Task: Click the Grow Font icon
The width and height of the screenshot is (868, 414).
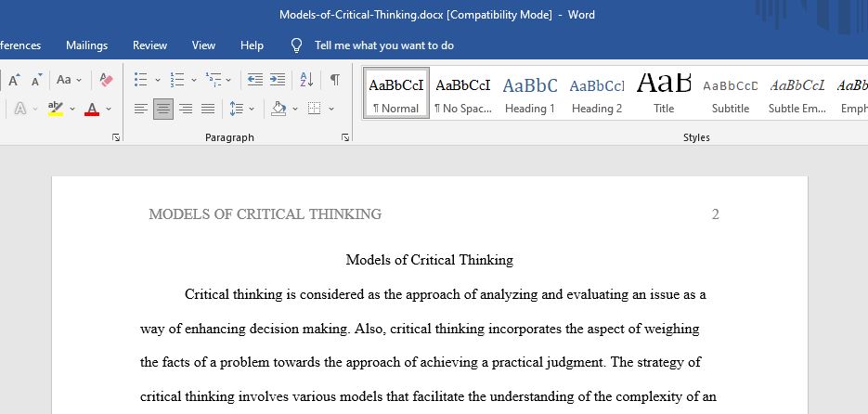Action: click(x=15, y=80)
